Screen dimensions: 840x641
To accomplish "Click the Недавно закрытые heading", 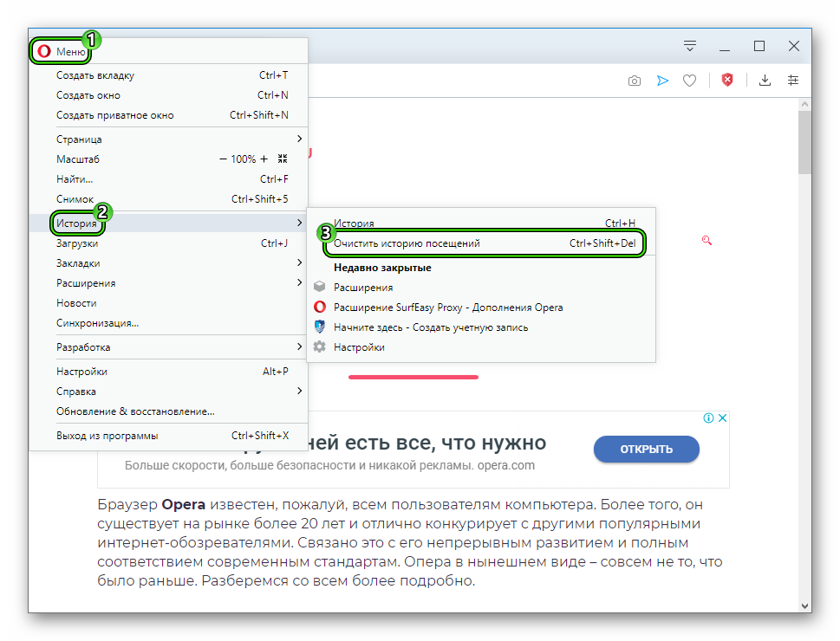I will tap(382, 267).
